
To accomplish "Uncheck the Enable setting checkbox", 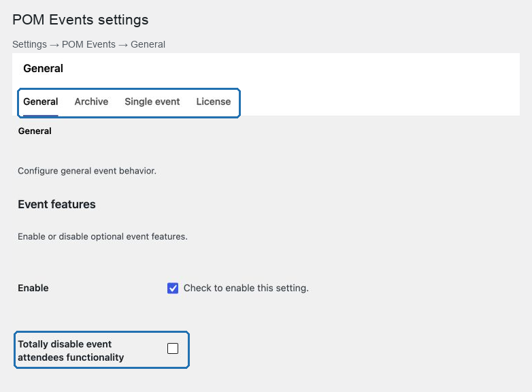I will pyautogui.click(x=173, y=288).
